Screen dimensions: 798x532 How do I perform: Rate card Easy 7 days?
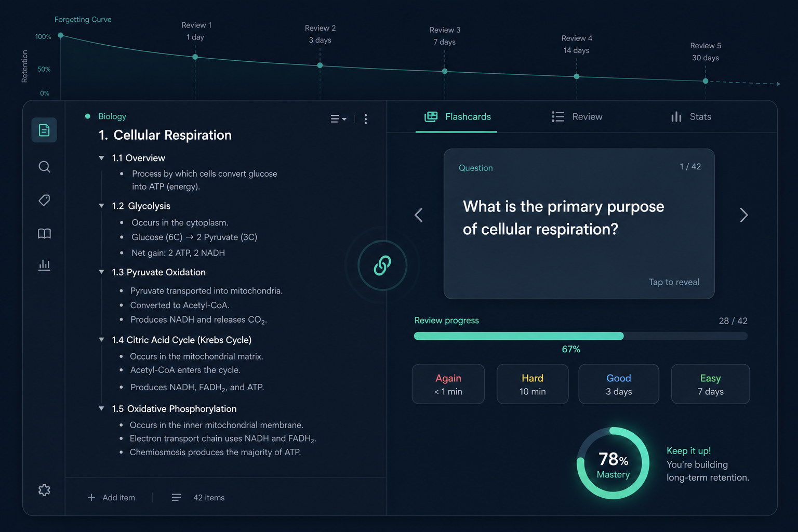coord(710,384)
